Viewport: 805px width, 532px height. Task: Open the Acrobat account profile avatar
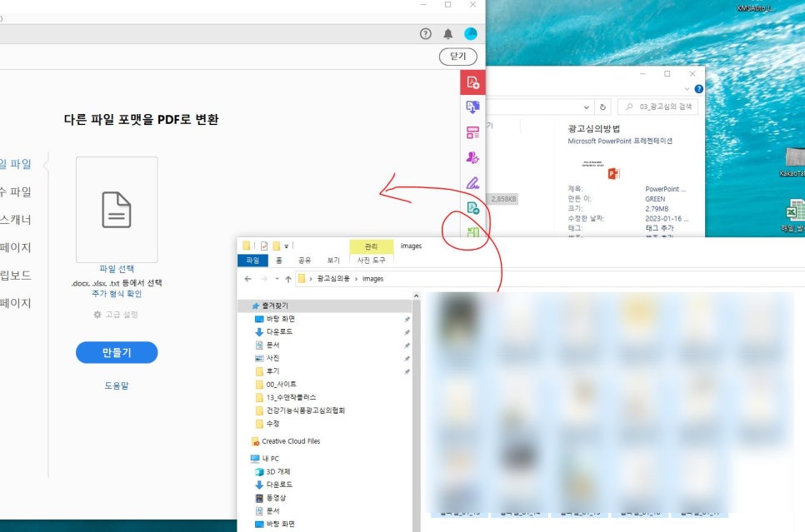[470, 34]
